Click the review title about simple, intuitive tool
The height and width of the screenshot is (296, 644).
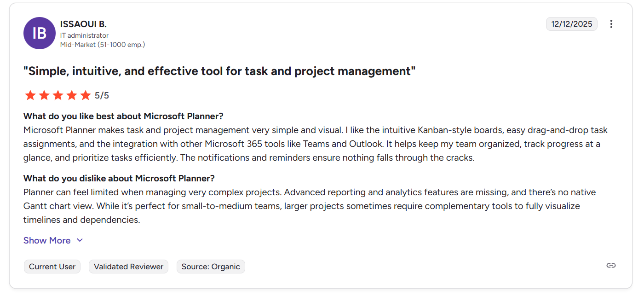[x=219, y=71]
